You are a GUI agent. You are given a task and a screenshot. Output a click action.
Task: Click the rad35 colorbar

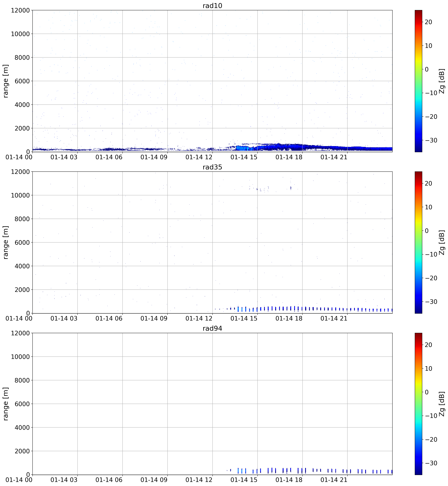[x=418, y=242]
